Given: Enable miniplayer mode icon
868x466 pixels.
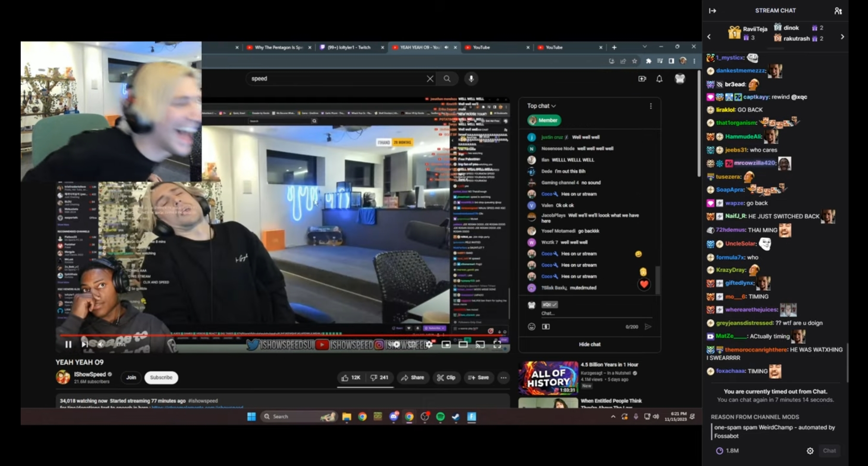Looking at the screenshot, I should tap(446, 344).
